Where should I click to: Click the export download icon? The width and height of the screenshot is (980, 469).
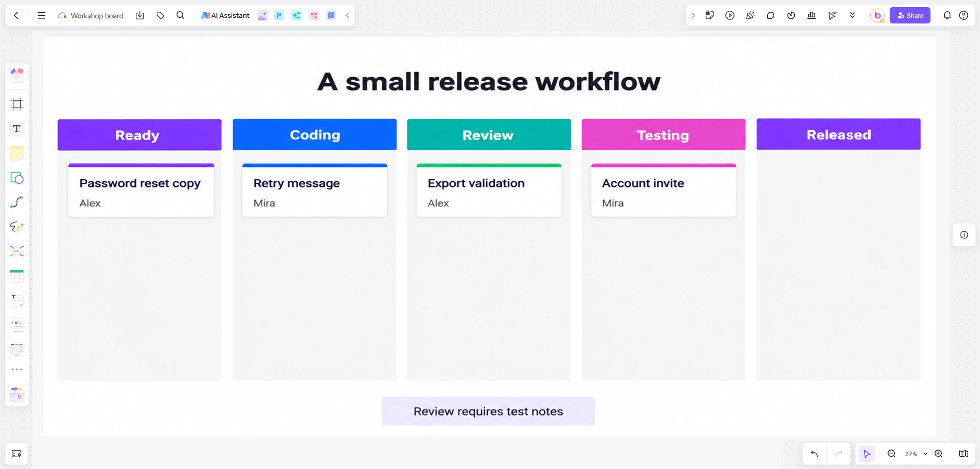click(140, 15)
